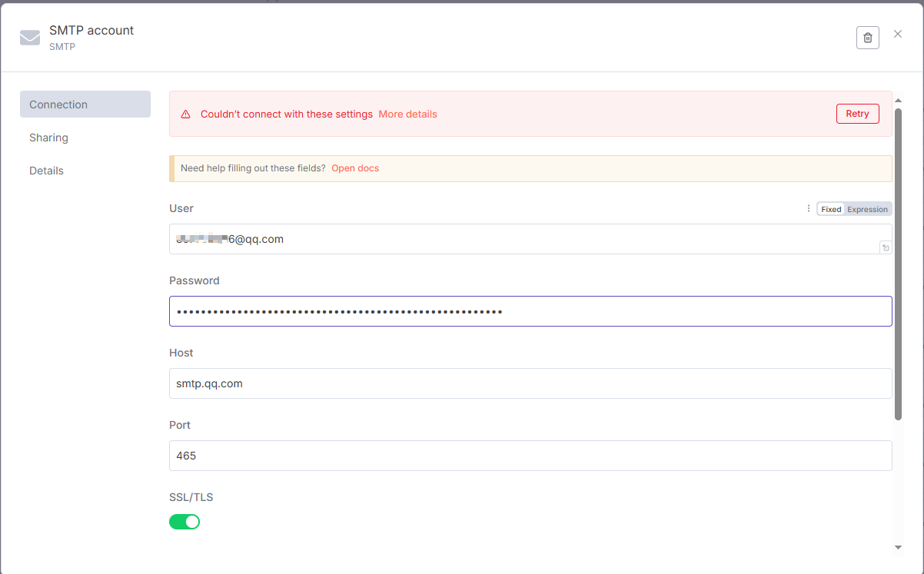Focus the Host field with smtp.qq.com
Viewport: 924px width, 574px height.
tap(530, 383)
